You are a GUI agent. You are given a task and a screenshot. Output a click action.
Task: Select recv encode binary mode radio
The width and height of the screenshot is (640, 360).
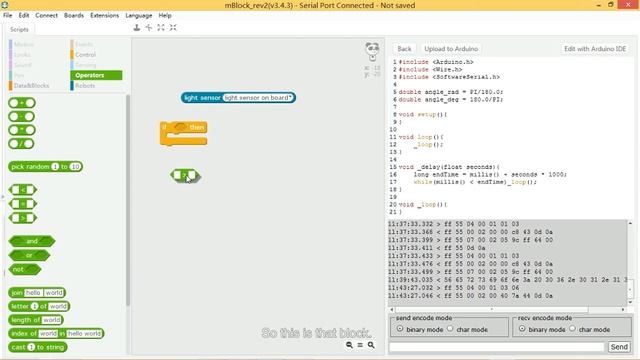pos(522,329)
